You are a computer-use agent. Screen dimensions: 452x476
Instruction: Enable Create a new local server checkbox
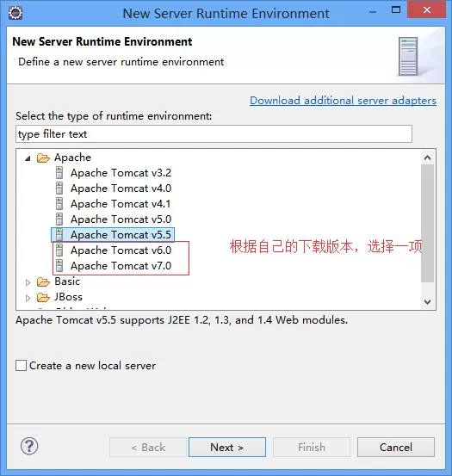click(x=21, y=365)
